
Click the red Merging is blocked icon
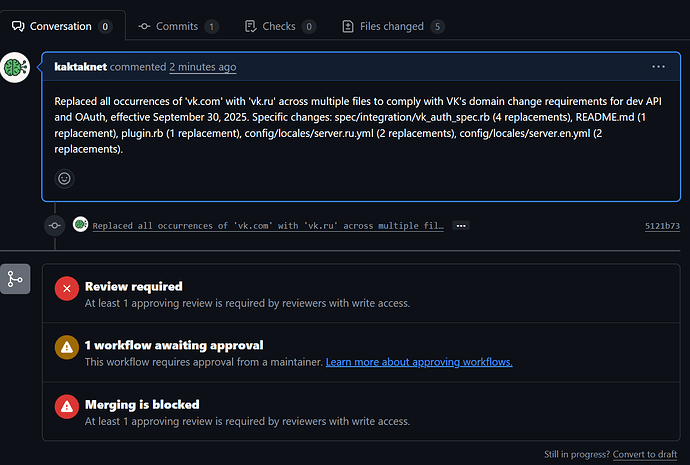[x=67, y=406]
